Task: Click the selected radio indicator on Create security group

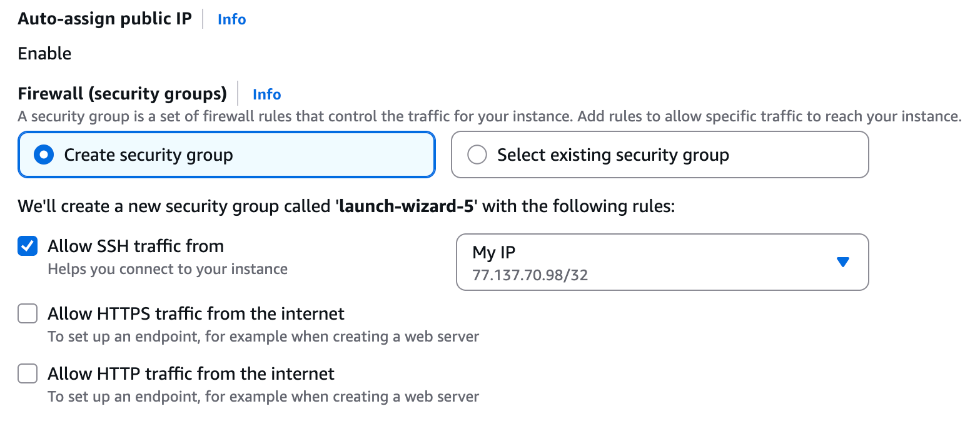Action: (x=43, y=155)
